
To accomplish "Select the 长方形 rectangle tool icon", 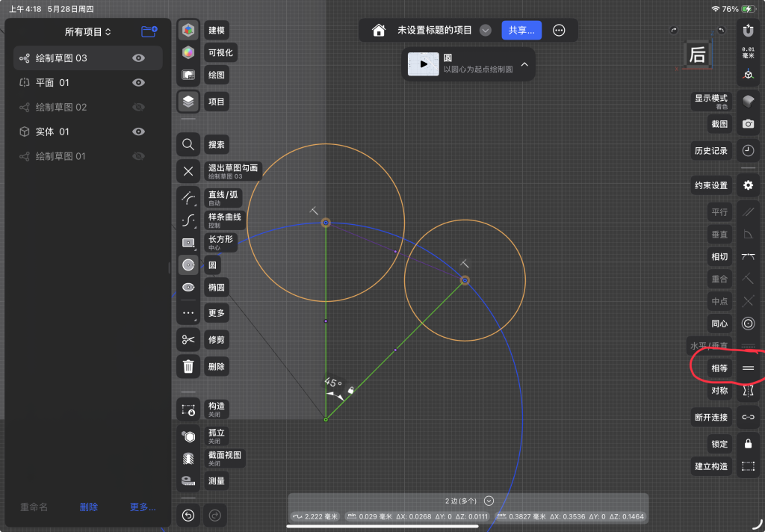I will click(x=188, y=243).
